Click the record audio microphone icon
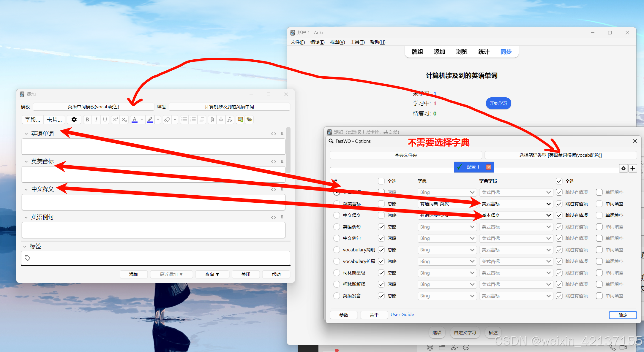644x352 pixels. click(221, 120)
